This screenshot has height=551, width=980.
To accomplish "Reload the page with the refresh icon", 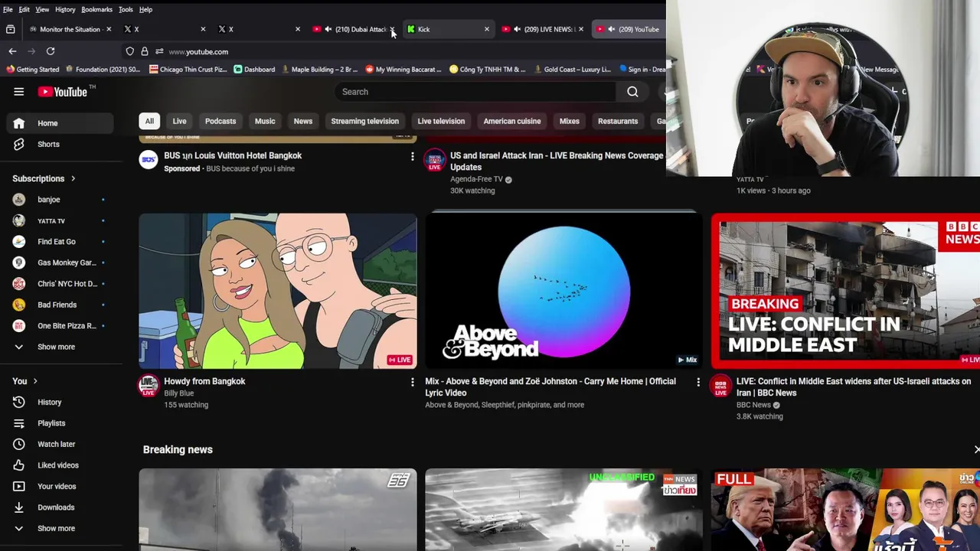I will [51, 51].
